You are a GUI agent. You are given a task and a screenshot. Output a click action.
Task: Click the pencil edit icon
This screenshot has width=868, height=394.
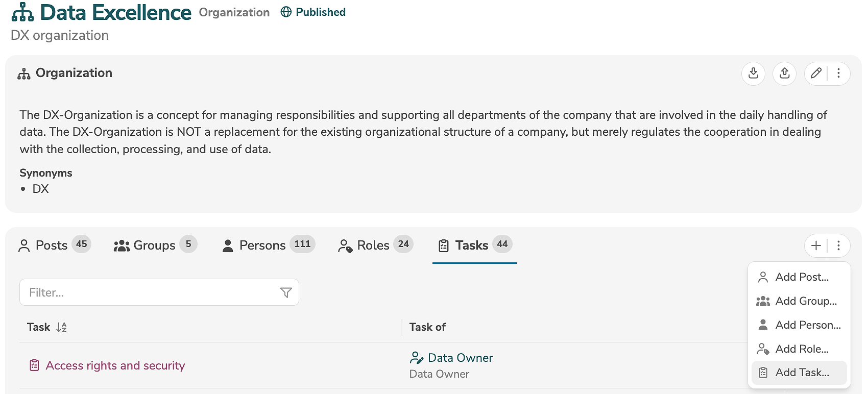coord(816,73)
